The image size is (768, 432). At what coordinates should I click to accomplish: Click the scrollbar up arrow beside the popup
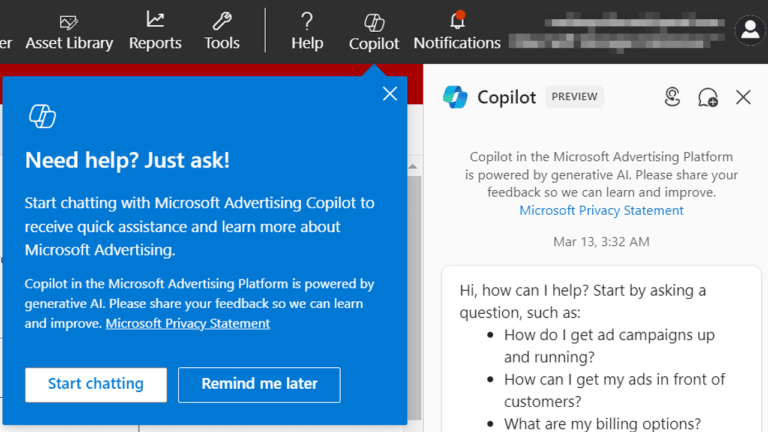click(x=413, y=167)
